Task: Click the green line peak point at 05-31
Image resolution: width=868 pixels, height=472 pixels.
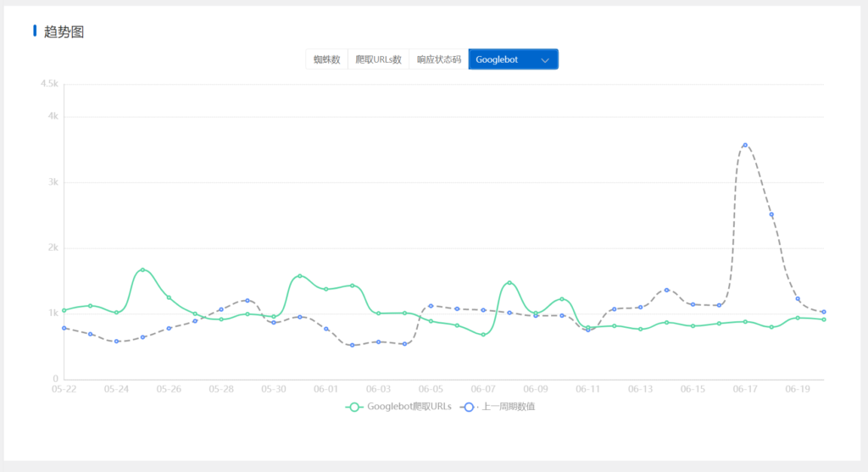Action: point(299,275)
